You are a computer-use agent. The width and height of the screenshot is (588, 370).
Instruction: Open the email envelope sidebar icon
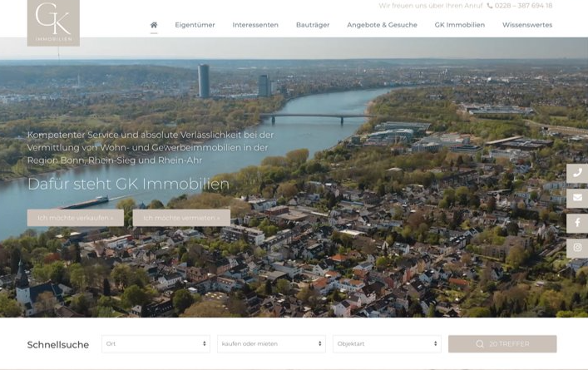click(577, 198)
